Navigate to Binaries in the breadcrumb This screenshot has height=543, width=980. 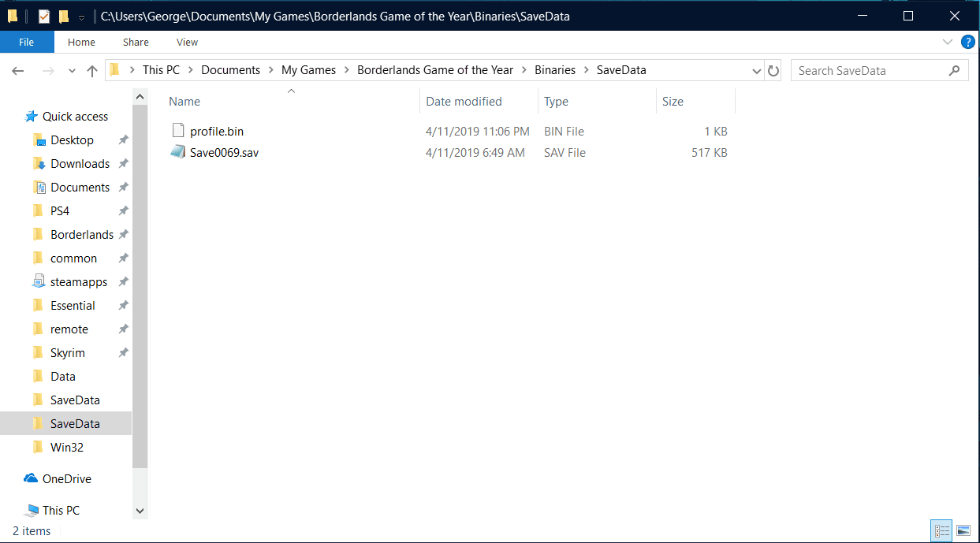(x=555, y=70)
